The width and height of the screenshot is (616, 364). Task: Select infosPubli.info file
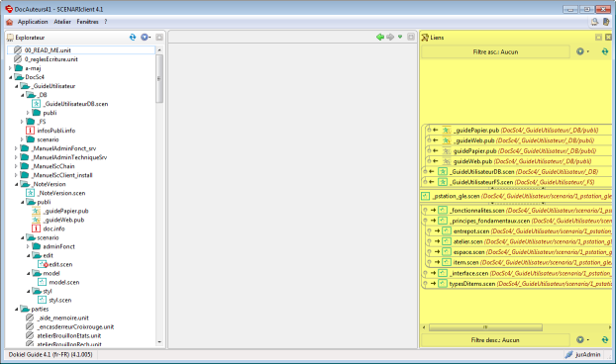[x=56, y=131]
